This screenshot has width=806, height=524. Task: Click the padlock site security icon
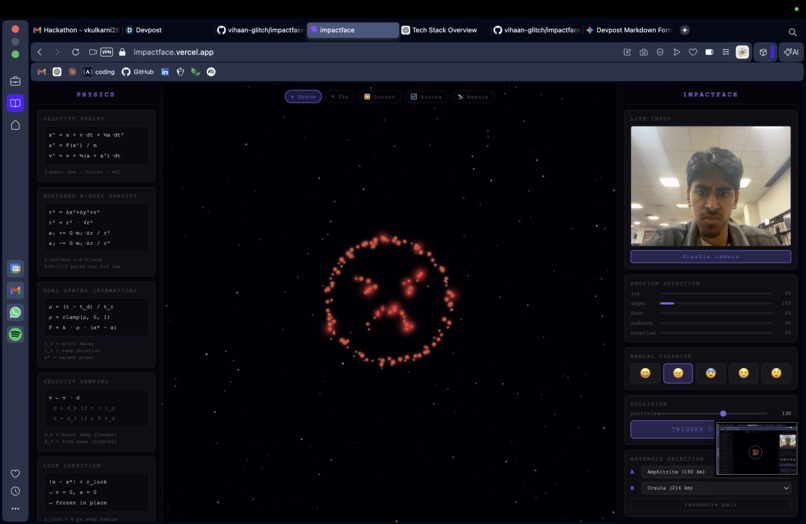coord(122,52)
